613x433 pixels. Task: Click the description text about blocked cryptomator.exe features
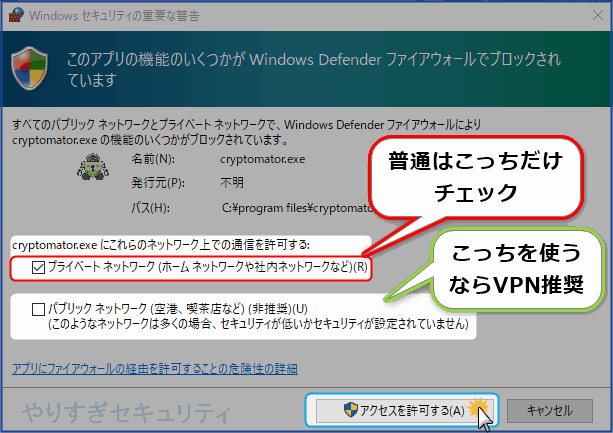[247, 132]
